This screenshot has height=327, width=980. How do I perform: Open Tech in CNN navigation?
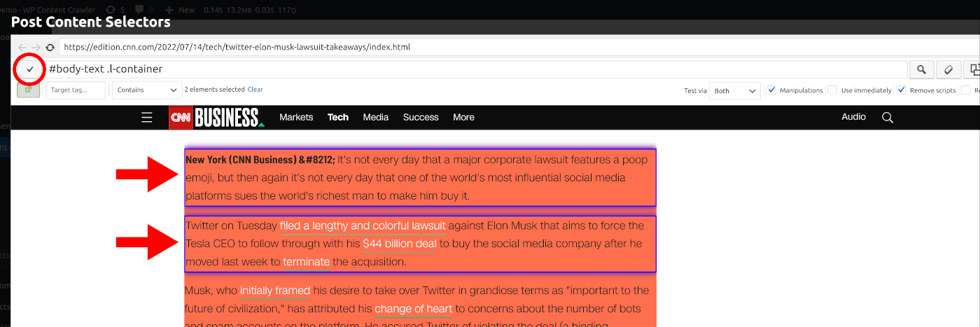click(x=338, y=117)
